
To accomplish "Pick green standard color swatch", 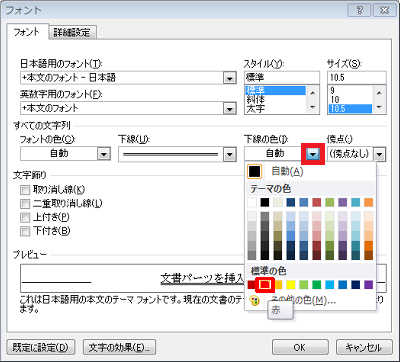I will pyautogui.click(x=317, y=285).
